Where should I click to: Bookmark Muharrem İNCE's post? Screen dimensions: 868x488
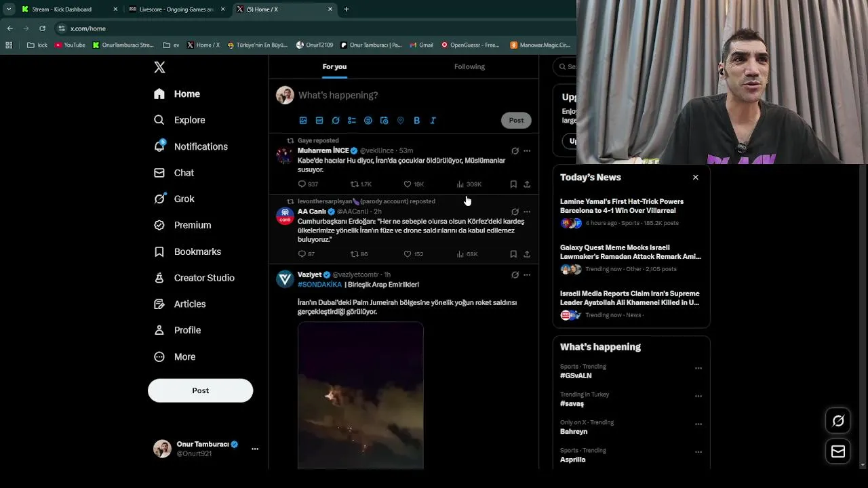pos(513,184)
